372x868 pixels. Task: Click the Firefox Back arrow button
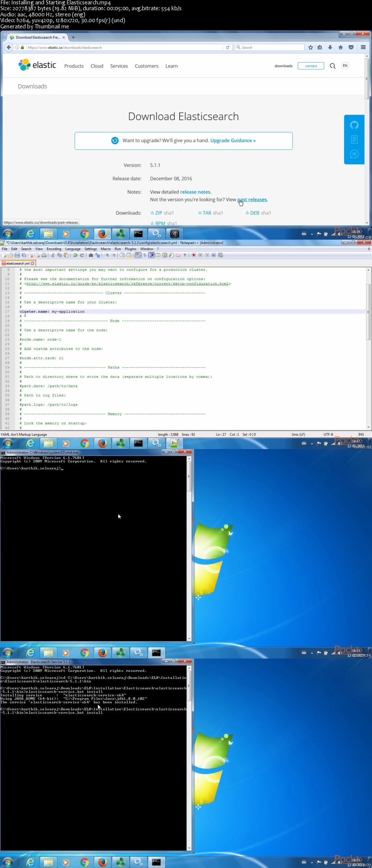(x=9, y=47)
